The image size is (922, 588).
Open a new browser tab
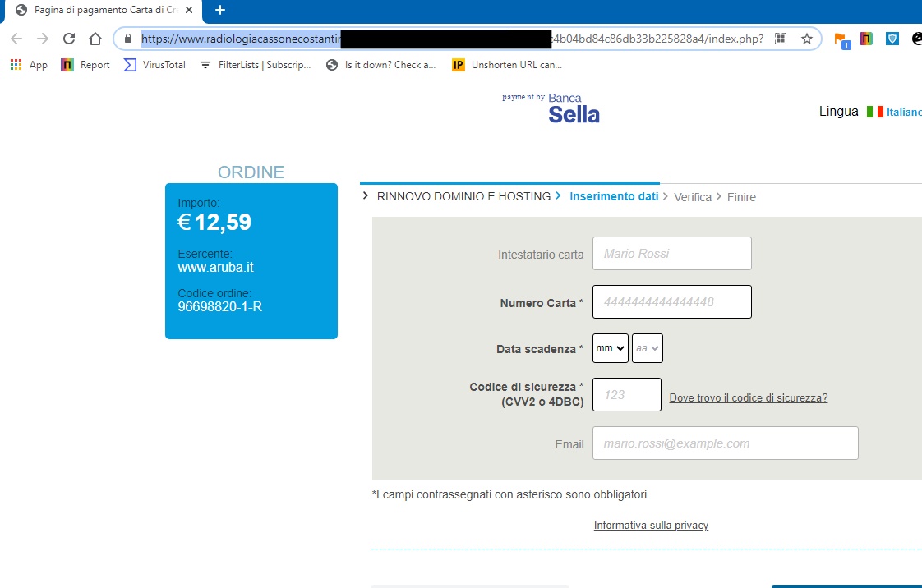pyautogui.click(x=220, y=10)
